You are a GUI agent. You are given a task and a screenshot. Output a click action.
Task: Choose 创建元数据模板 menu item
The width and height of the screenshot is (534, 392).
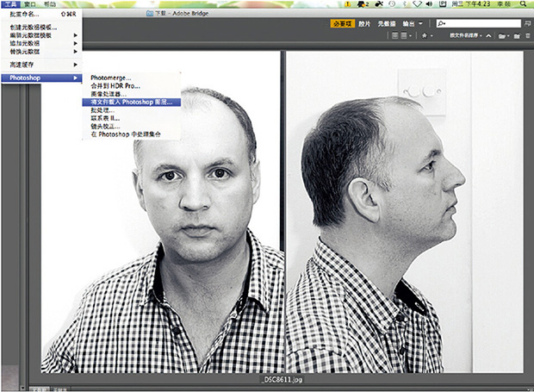41,28
